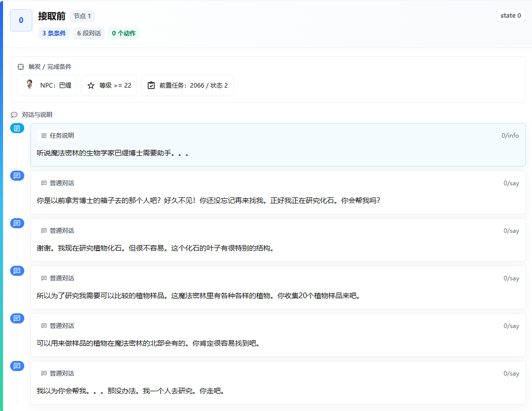Image resolution: width=532 pixels, height=411 pixels.
Task: Click the 普通对话 icon above 可以用来做样品
Action: [x=44, y=326]
